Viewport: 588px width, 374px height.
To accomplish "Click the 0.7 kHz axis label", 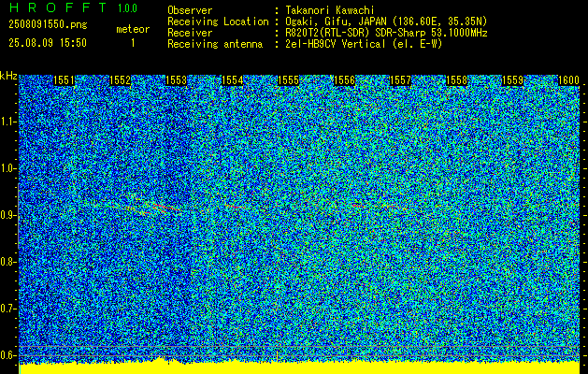I will (7, 309).
